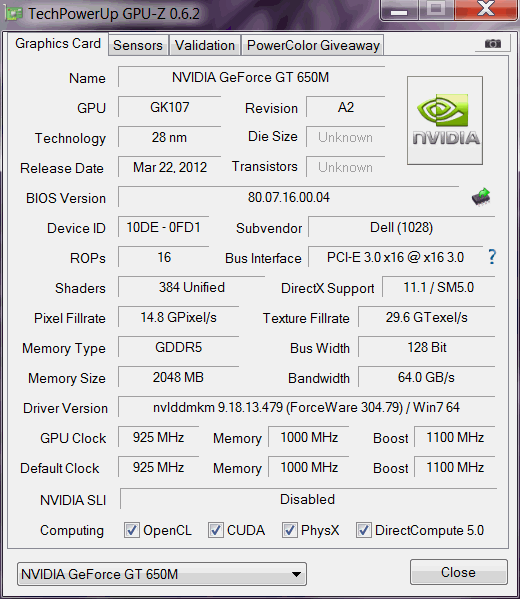
Task: Click the Name field showing GT 650M
Action: click(251, 78)
